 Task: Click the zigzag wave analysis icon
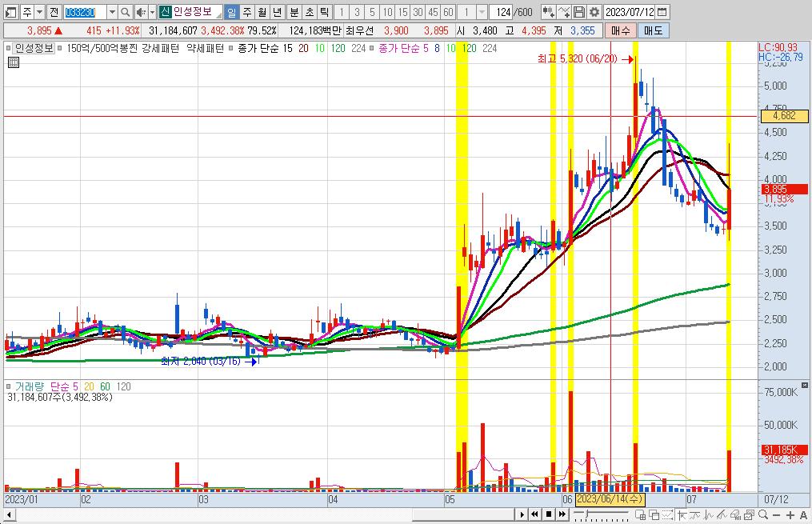pyautogui.click(x=709, y=514)
